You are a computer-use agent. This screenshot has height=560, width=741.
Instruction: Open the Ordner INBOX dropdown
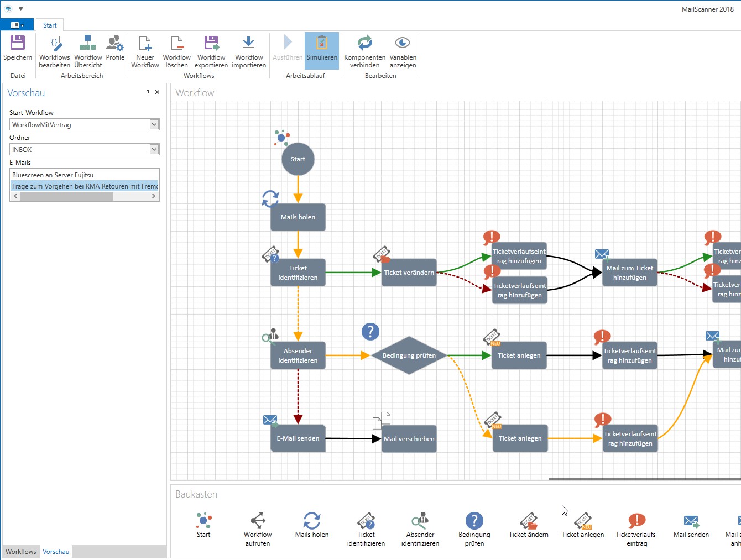tap(154, 149)
